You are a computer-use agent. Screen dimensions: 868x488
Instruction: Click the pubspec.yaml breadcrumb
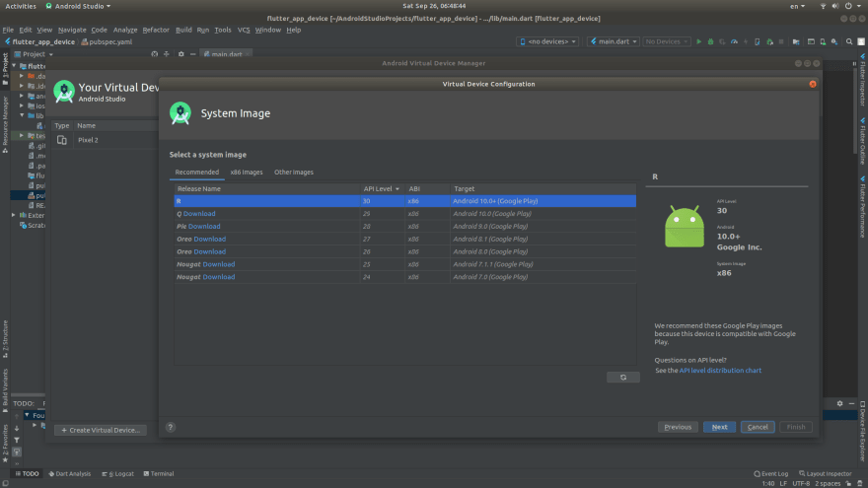click(107, 41)
